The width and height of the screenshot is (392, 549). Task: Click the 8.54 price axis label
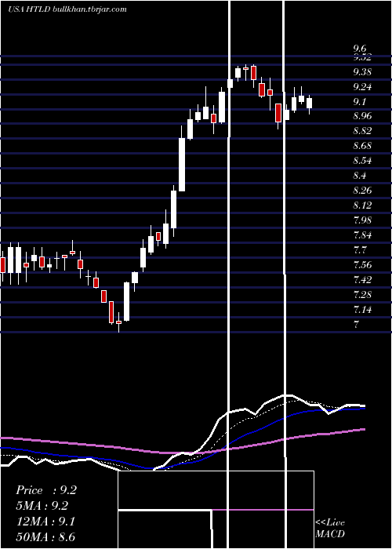(362, 161)
